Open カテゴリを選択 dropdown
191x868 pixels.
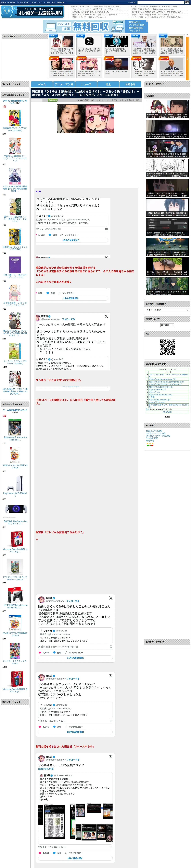167,310
